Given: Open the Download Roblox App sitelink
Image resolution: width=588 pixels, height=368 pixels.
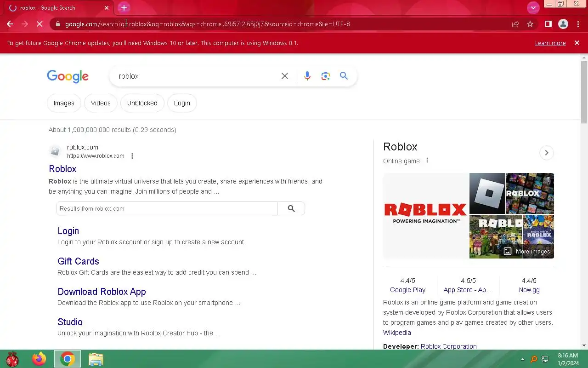Looking at the screenshot, I should (102, 292).
